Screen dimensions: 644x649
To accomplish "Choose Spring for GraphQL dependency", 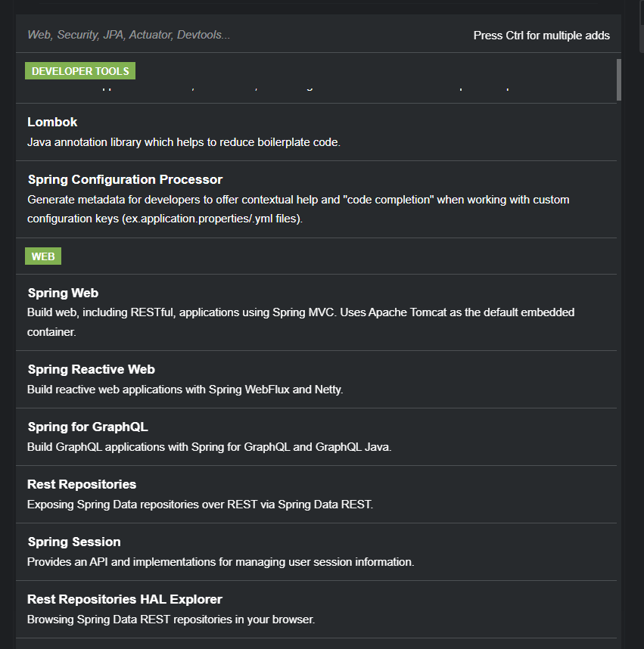I will coord(316,436).
